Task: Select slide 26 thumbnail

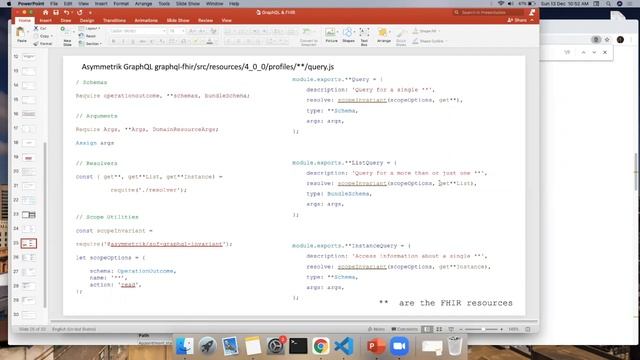Action: tap(29, 257)
